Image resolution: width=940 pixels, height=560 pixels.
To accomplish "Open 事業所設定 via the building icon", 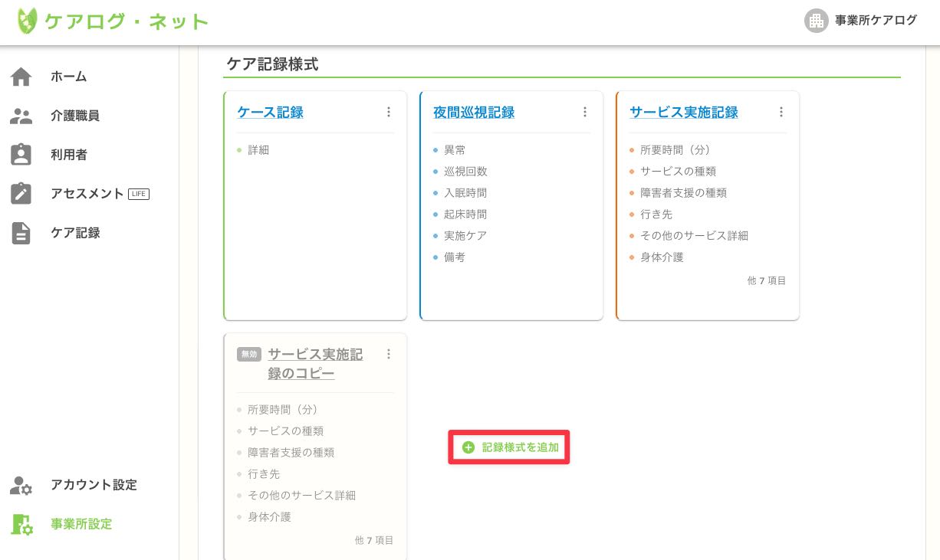I will pyautogui.click(x=21, y=524).
